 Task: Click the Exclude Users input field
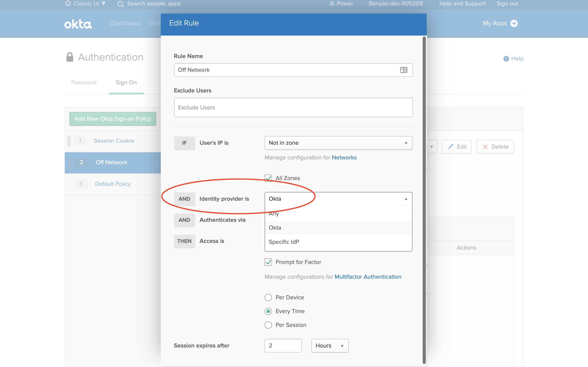293,107
